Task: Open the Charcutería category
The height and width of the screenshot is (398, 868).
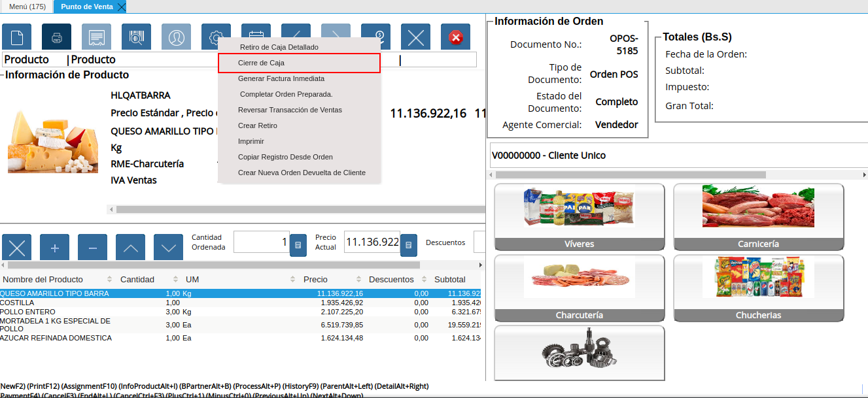Action: (579, 288)
